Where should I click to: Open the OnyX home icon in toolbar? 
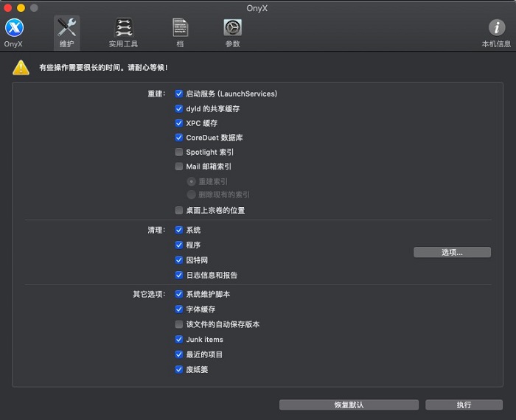pyautogui.click(x=14, y=27)
